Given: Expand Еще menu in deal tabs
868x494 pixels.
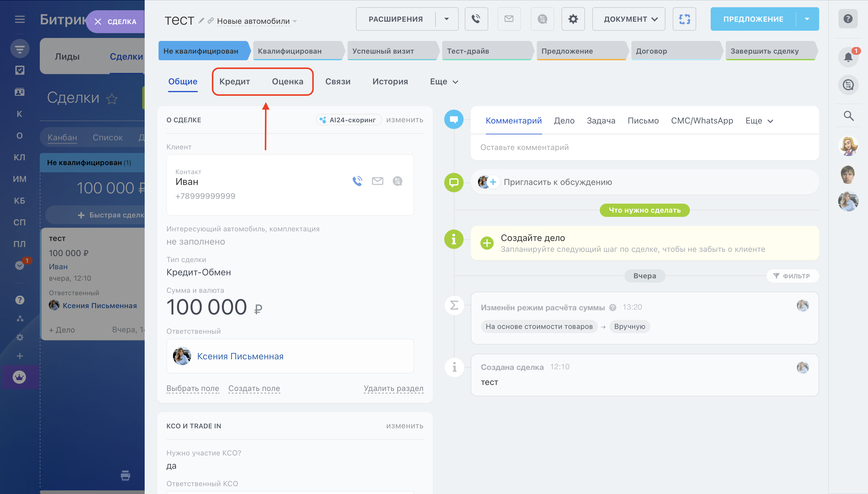Looking at the screenshot, I should pos(444,81).
